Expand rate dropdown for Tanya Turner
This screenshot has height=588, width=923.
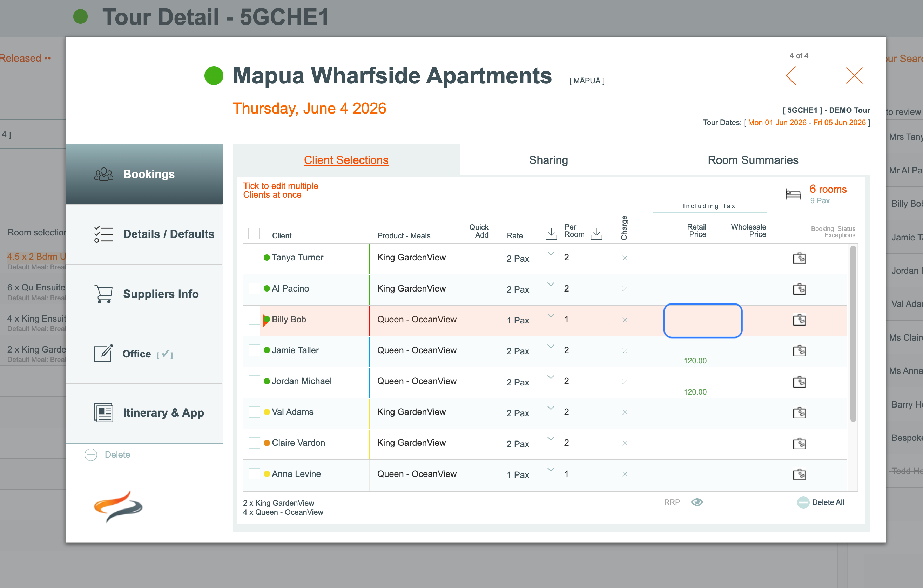click(x=551, y=254)
